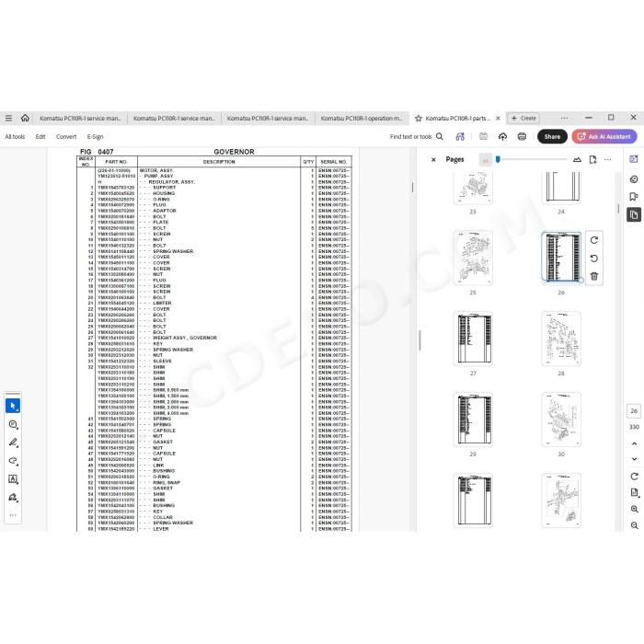Click the SLEEVE description cell
Image resolution: width=644 pixels, height=644 pixels.
[x=162, y=361]
